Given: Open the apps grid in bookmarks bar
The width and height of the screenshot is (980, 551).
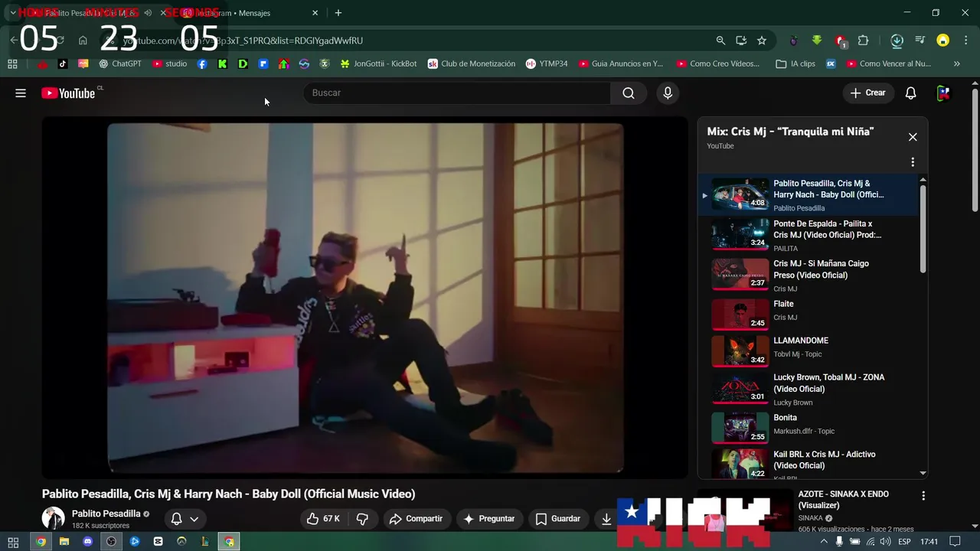Looking at the screenshot, I should click(x=13, y=64).
